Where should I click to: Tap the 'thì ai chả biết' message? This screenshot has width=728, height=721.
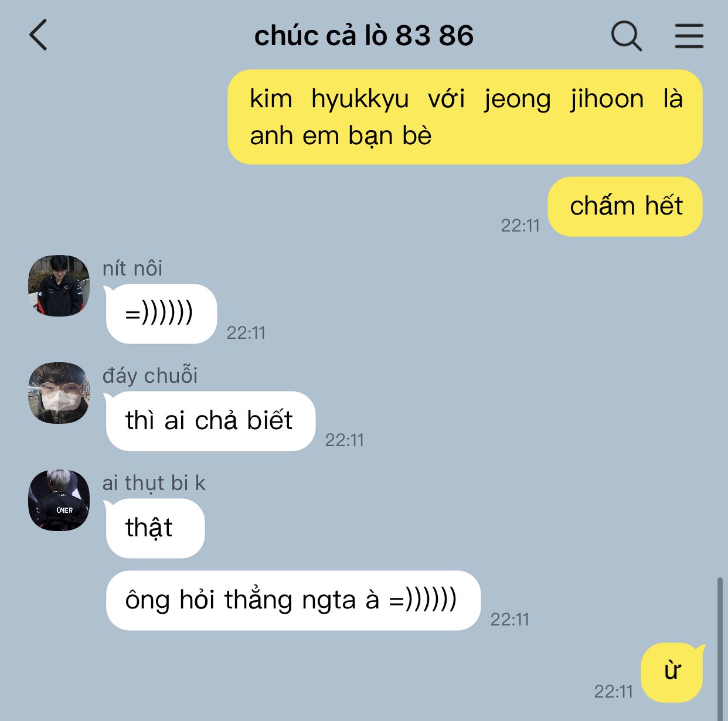(209, 421)
